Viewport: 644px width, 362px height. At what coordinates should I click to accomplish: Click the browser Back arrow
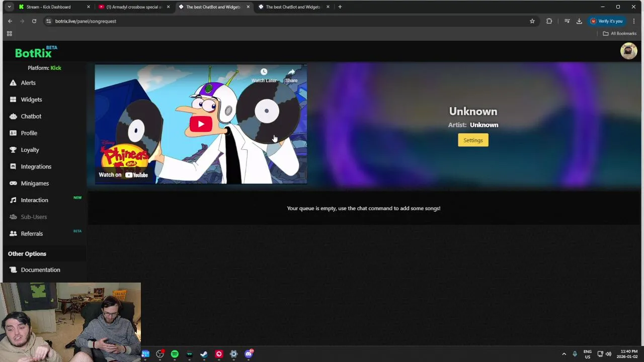[x=10, y=21]
